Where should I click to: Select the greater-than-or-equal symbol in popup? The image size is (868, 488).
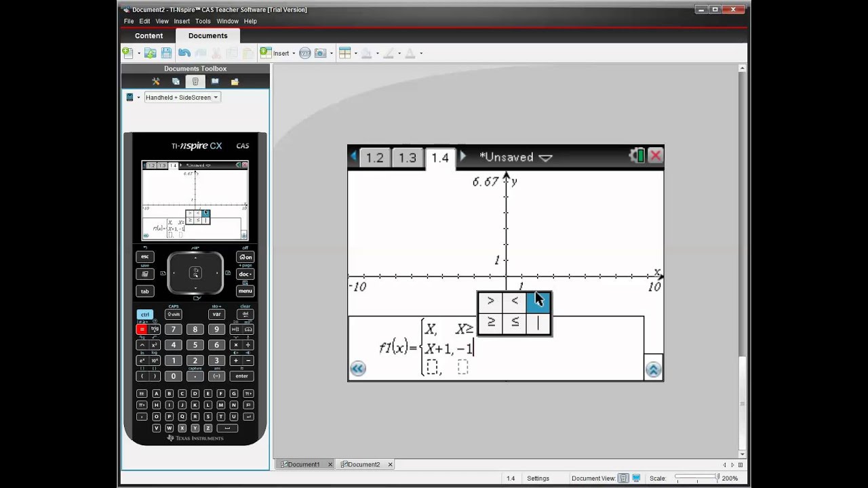tap(490, 323)
